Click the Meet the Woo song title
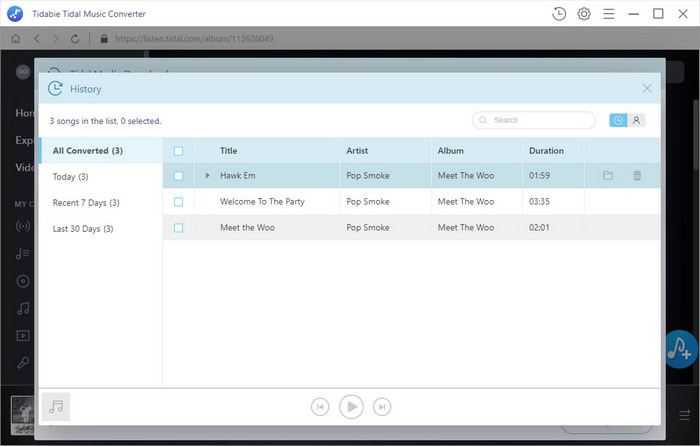Screen dimensions: 700x446 247,228
